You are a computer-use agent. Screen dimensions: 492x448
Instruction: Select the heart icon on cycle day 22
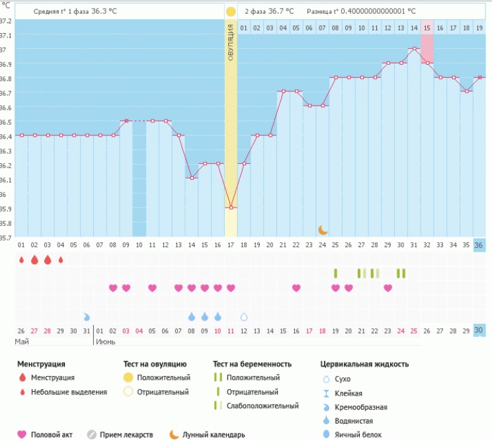[296, 287]
